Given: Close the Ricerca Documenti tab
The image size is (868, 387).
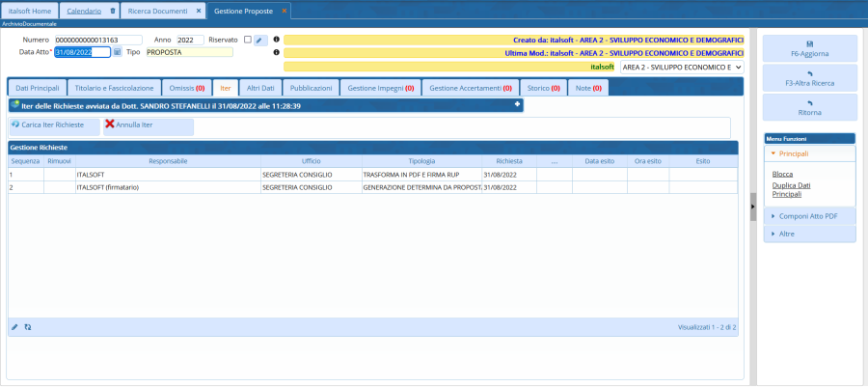Looking at the screenshot, I should coord(199,11).
